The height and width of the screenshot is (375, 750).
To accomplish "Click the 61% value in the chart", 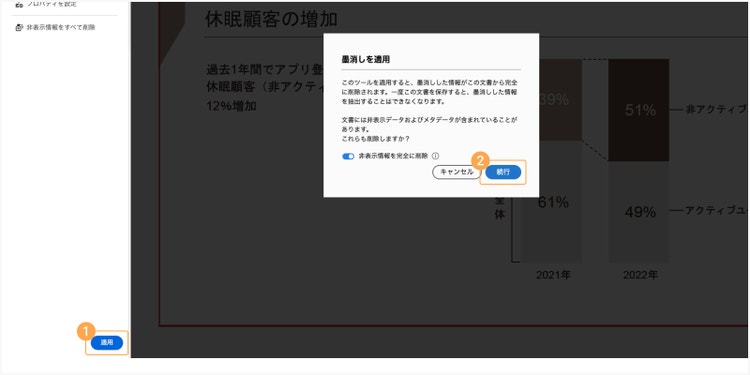I will point(553,202).
